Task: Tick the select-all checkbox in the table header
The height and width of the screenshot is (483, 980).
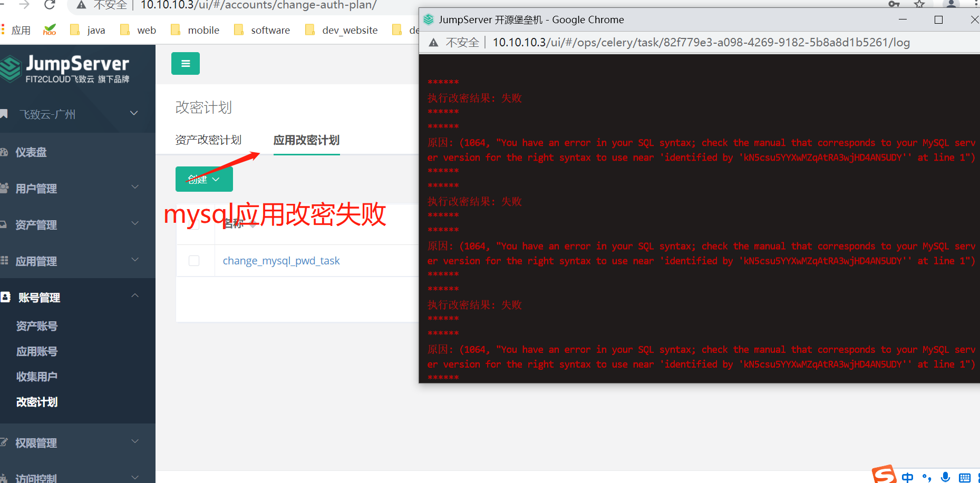Action: point(194,224)
